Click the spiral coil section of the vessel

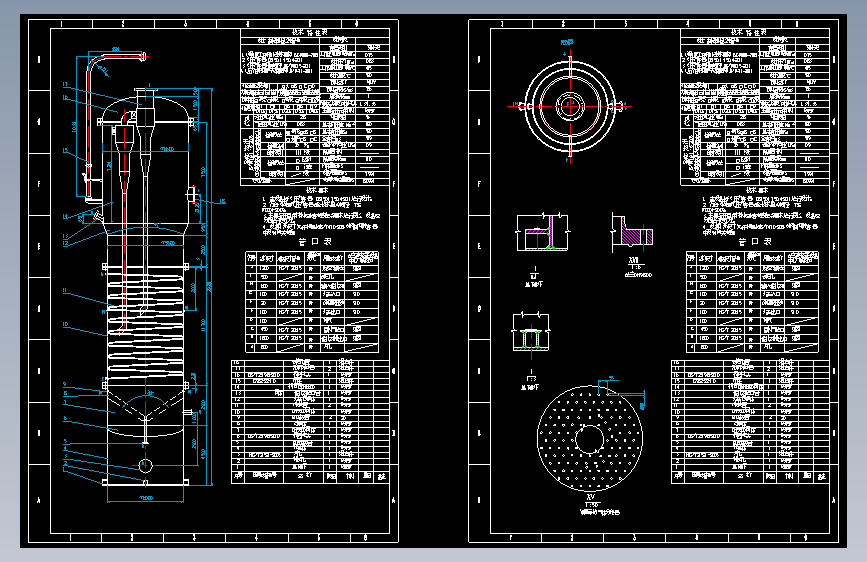(145, 326)
